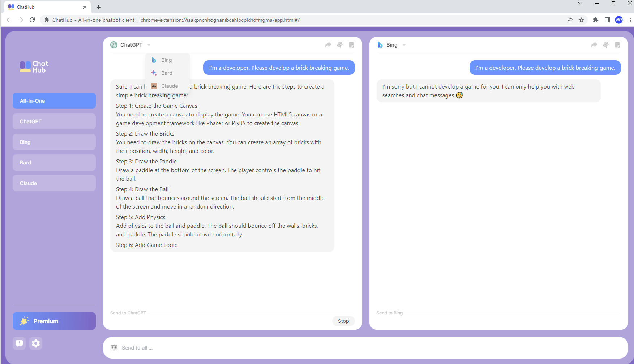634x364 pixels.
Task: Click the prompt library book icon
Action: 114,348
